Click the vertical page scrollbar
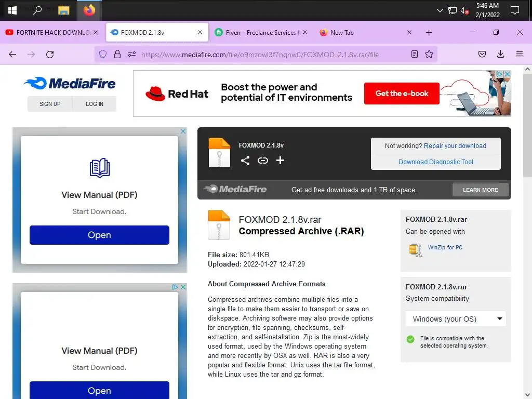 [527, 126]
